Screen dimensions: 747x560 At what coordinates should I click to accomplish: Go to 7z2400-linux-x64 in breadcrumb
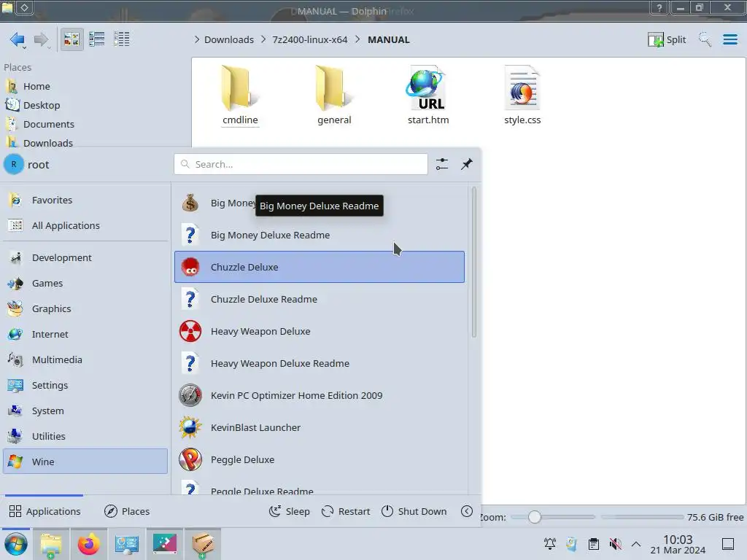[309, 39]
